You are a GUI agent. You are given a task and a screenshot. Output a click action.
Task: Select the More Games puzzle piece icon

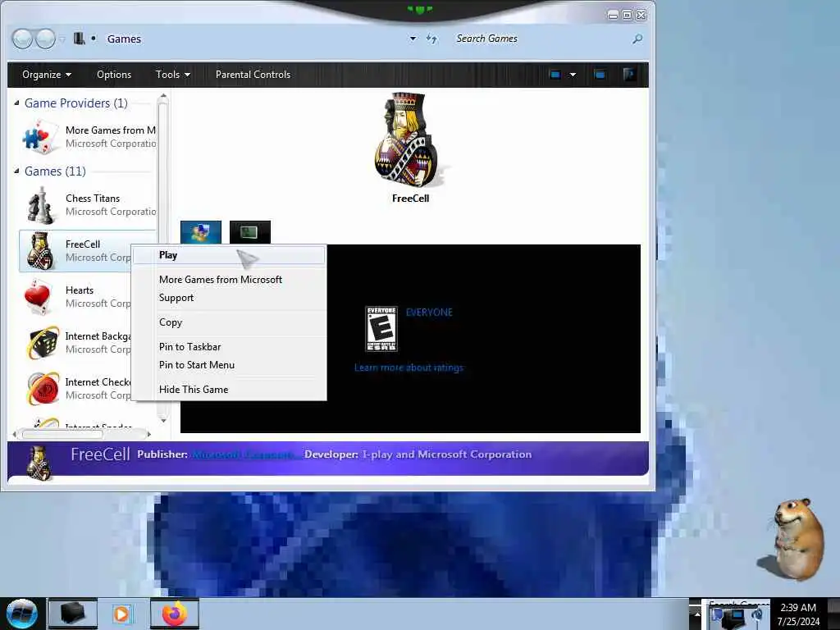(x=41, y=137)
